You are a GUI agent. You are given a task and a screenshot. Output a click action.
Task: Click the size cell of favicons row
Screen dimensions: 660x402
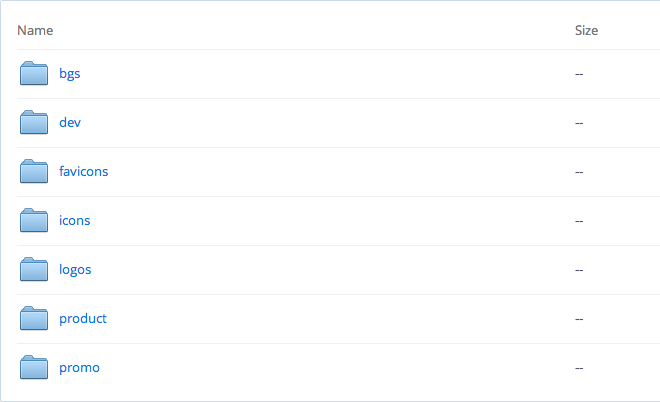(579, 172)
